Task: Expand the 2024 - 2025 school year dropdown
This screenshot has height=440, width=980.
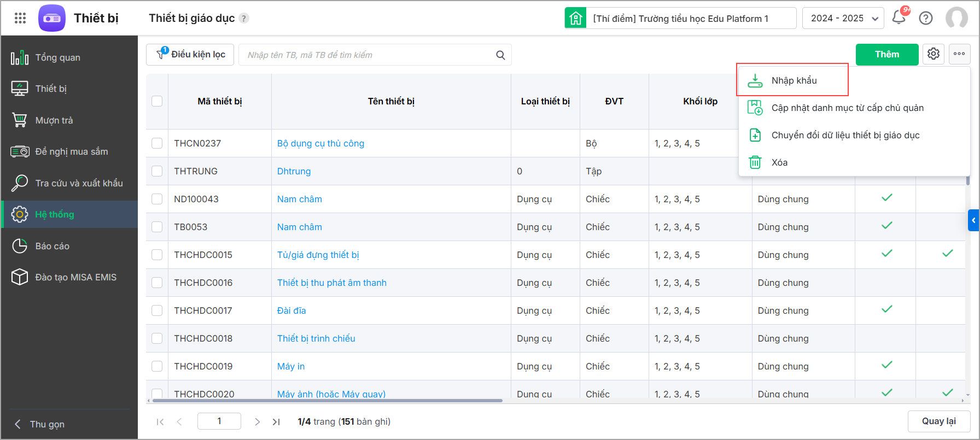Action: point(843,18)
